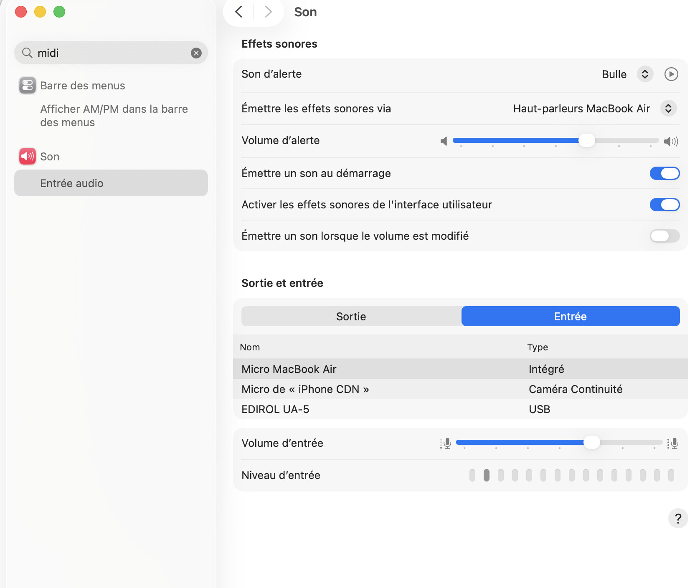
Task: Open the help question mark button
Action: (678, 518)
